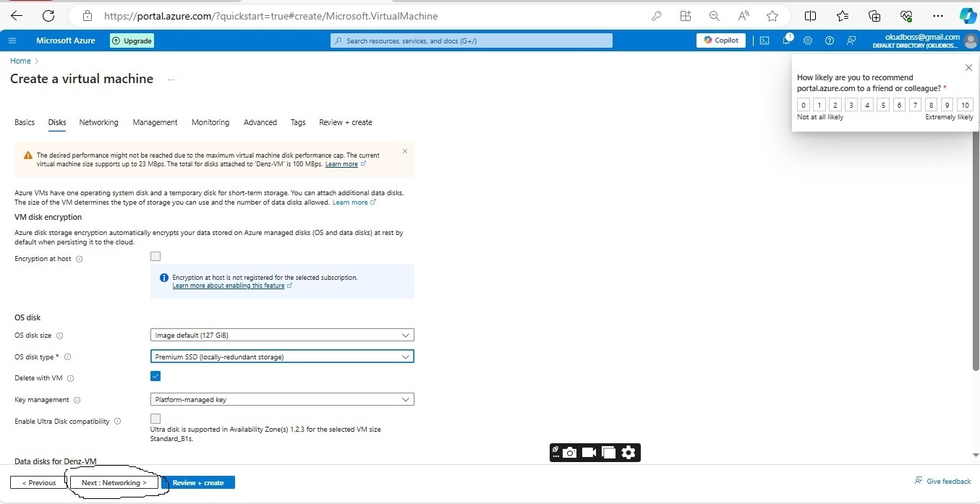Open browser Collections icon
This screenshot has width=980, height=504.
click(x=874, y=16)
